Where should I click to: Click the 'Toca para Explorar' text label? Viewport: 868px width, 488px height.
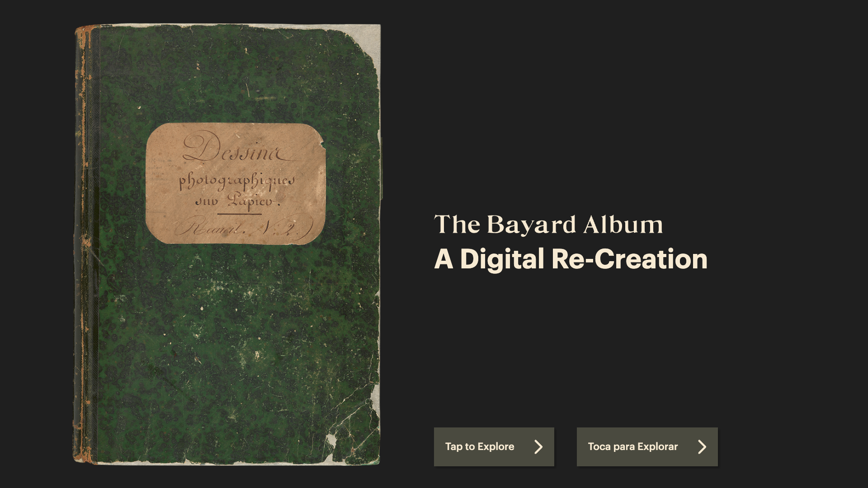pyautogui.click(x=632, y=446)
